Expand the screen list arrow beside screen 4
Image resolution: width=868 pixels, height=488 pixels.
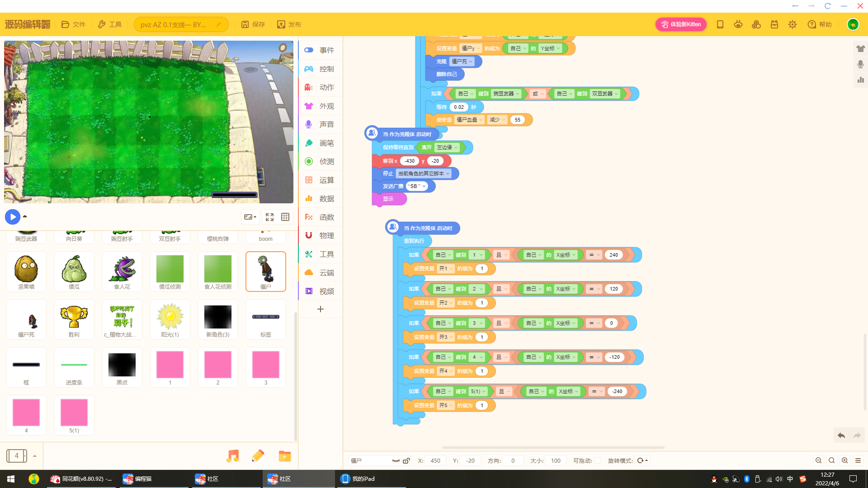(34, 456)
